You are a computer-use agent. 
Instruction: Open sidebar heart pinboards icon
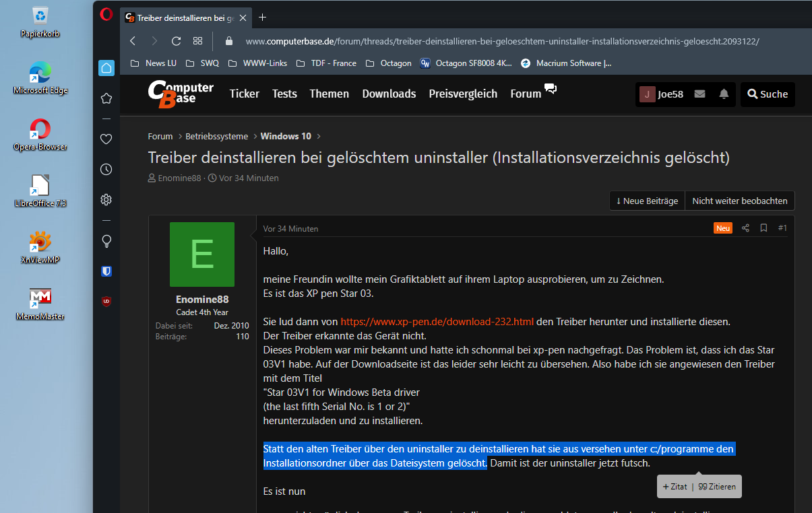pyautogui.click(x=106, y=139)
